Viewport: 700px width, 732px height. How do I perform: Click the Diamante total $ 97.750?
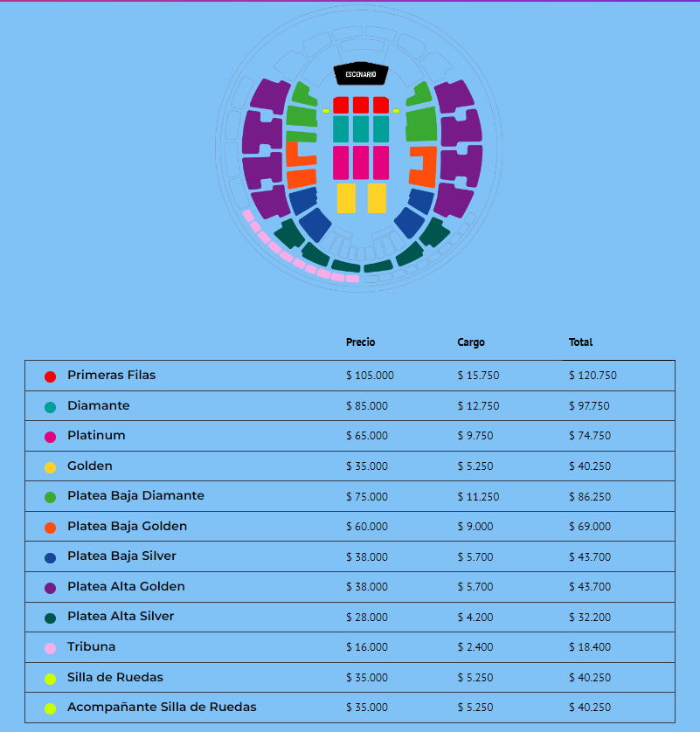point(590,406)
